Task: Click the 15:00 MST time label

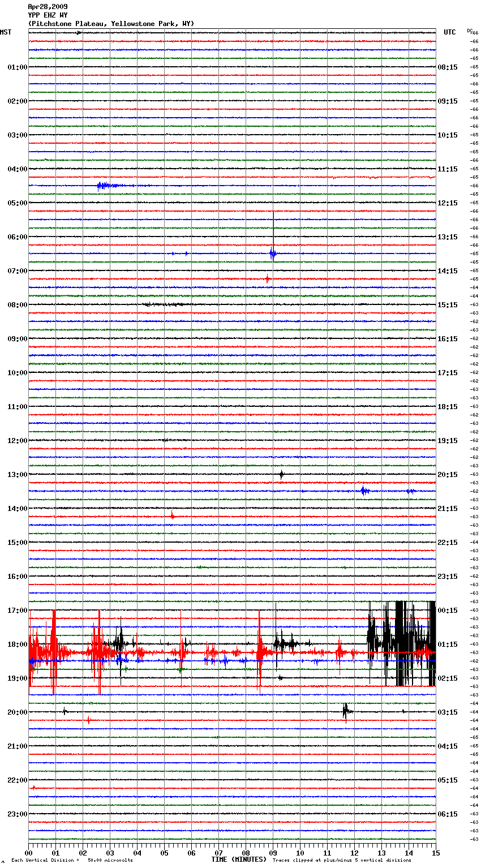Action: pyautogui.click(x=17, y=543)
